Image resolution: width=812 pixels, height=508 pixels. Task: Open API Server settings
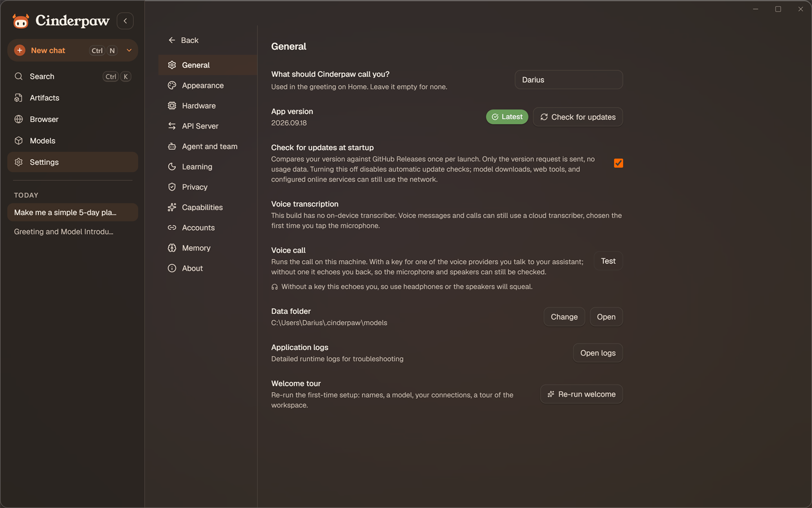point(208,126)
